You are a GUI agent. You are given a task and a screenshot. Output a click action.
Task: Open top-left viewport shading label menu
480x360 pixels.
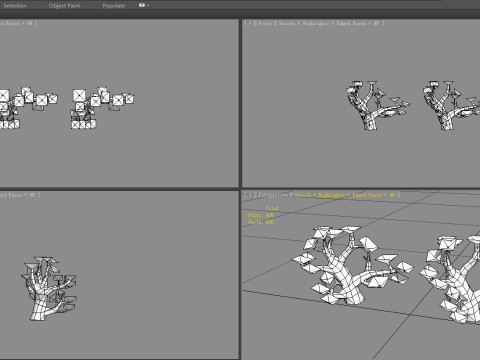[17, 23]
